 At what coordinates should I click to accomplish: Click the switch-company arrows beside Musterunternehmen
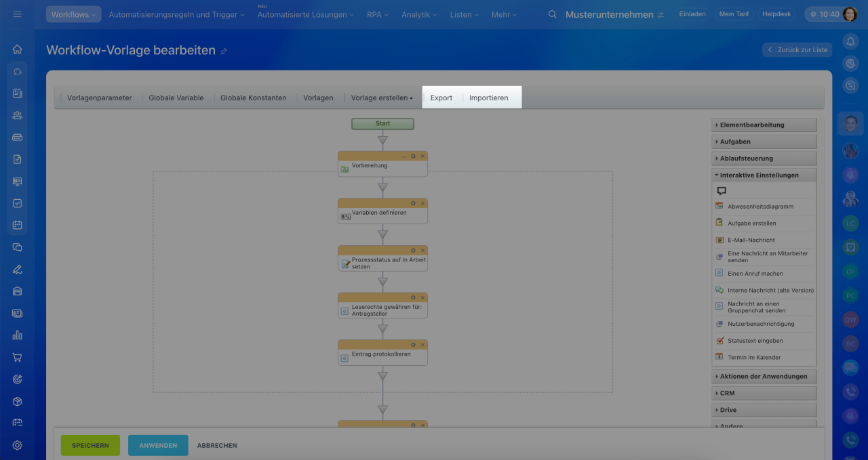pyautogui.click(x=660, y=14)
